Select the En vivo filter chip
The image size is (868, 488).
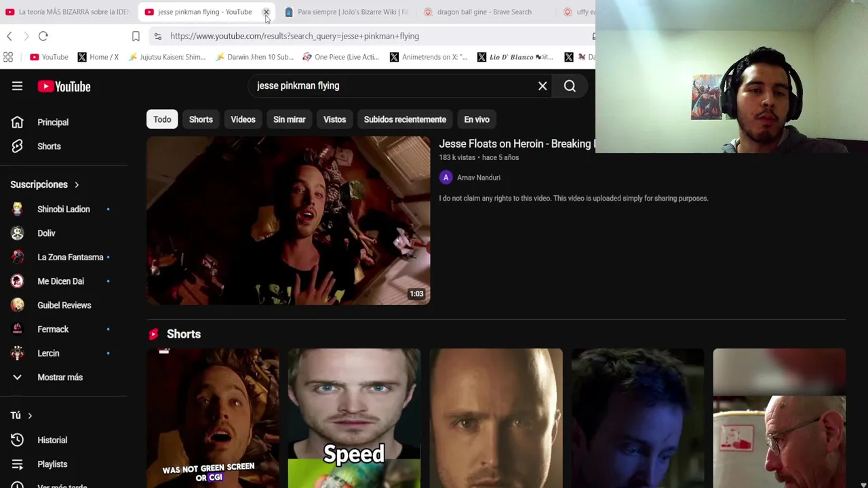click(477, 119)
